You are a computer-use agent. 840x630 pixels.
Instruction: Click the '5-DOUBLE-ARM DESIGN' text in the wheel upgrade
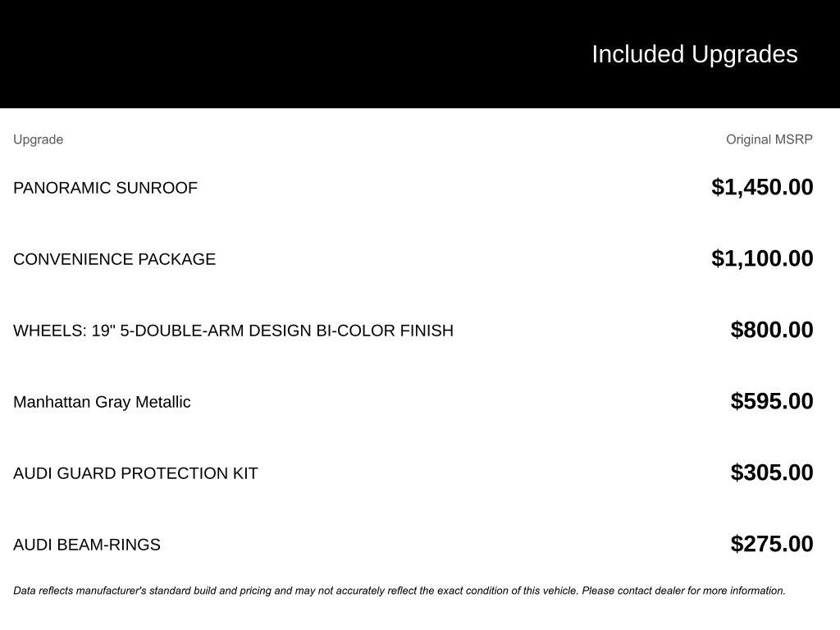[x=216, y=331]
